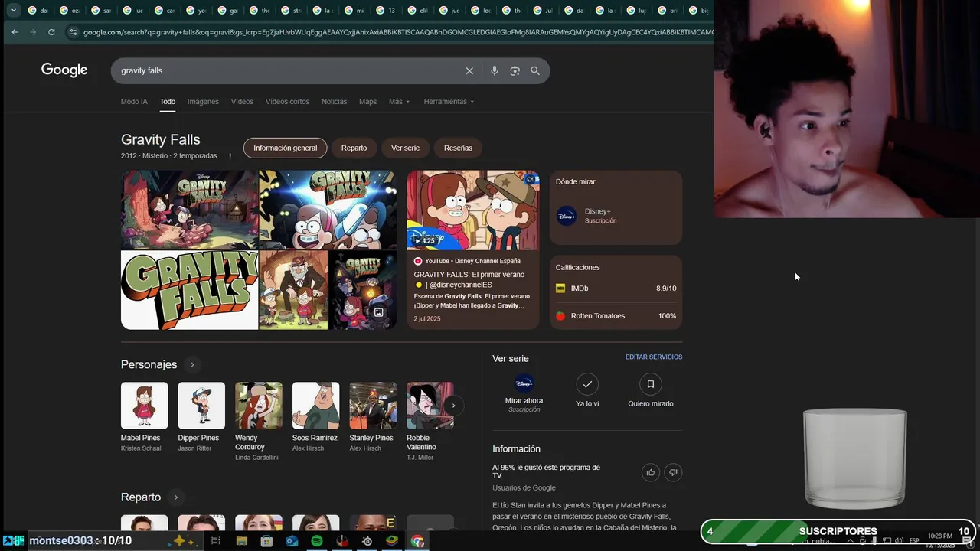Open the image gallery icon on last thumbnail
Screen dimensions: 980x551
point(378,312)
